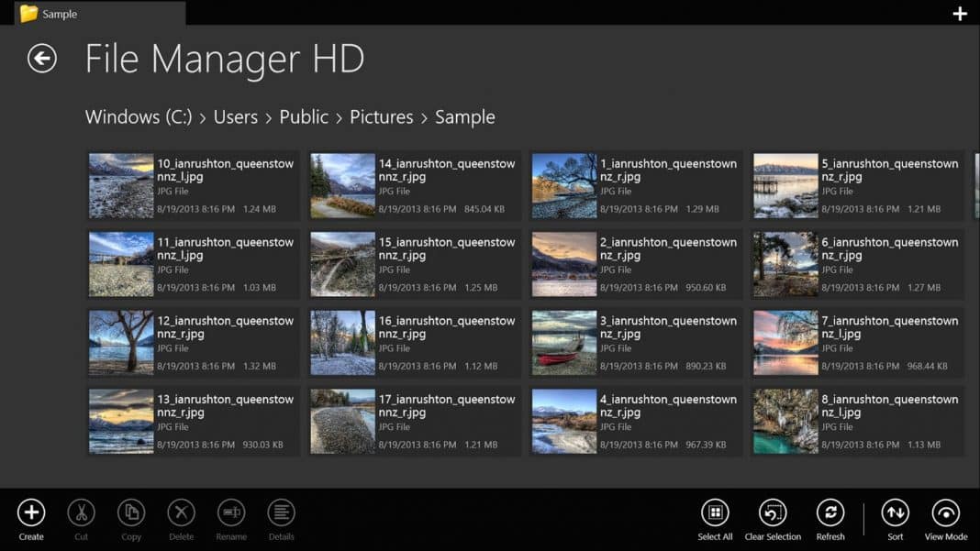
Task: Add a new tab with plus icon
Action: 960,14
